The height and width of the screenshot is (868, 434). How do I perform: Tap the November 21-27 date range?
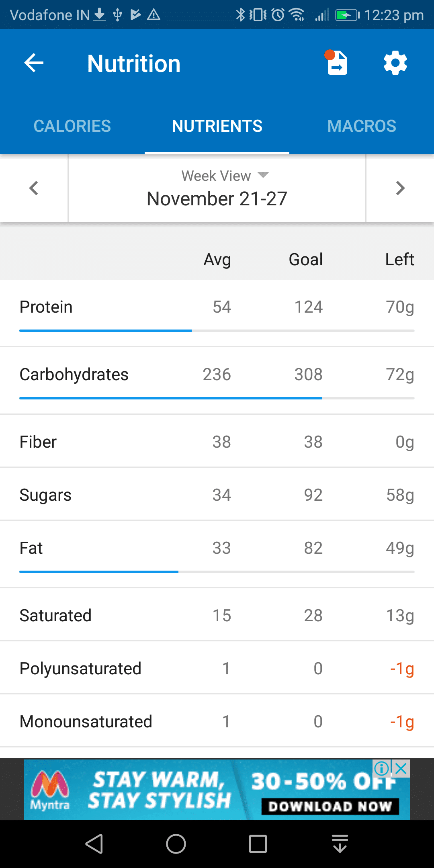217,199
